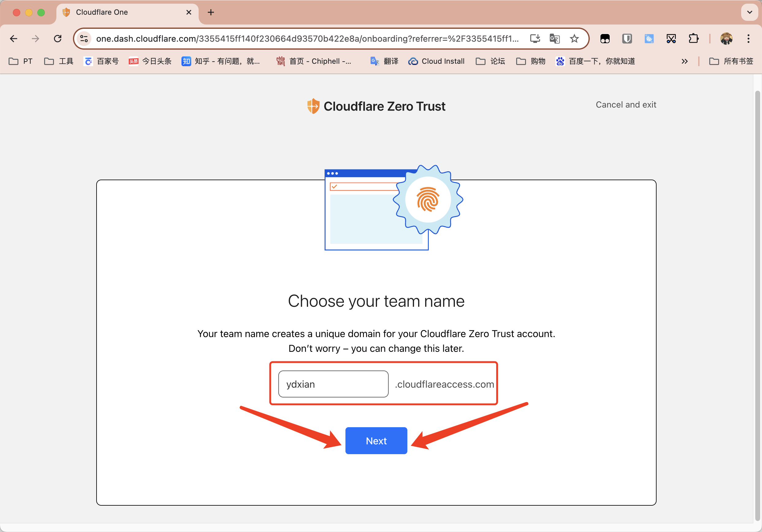
Task: Click the translate page icon
Action: [x=554, y=39]
